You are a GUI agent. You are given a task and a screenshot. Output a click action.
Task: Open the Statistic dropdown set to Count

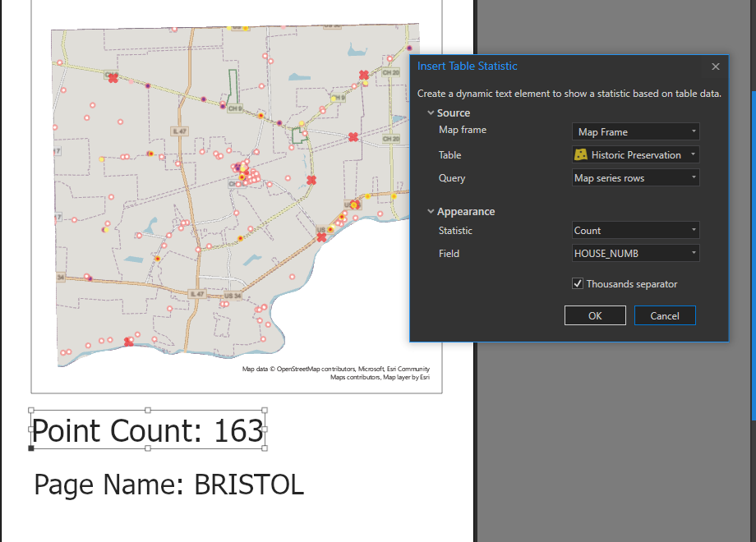(635, 231)
